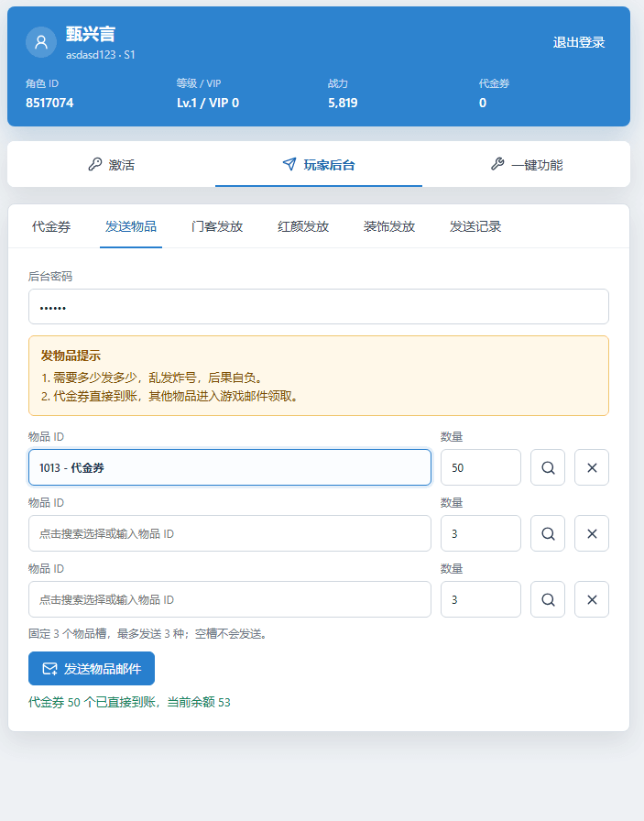Click the item ID field showing 1013 - 代金券
Screen dimensions: 644x821
point(230,467)
